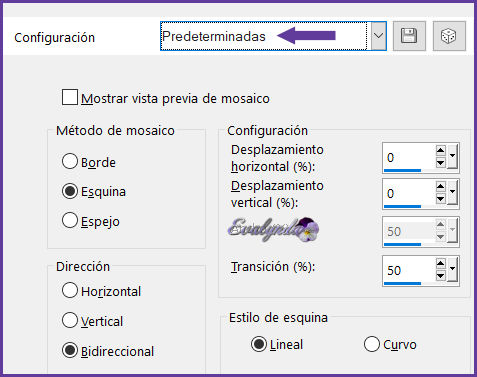Click the randomize dice icon
Screen dimensions: 477x377
click(449, 36)
